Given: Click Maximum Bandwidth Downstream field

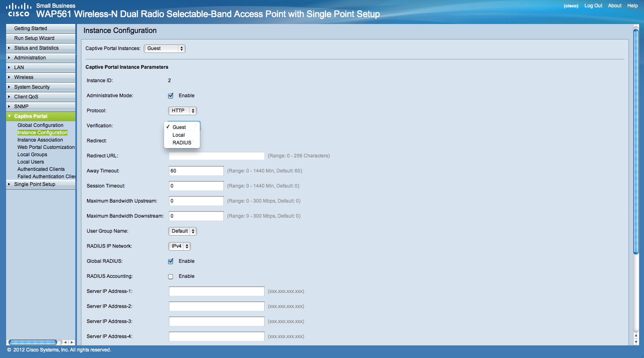Looking at the screenshot, I should point(196,216).
